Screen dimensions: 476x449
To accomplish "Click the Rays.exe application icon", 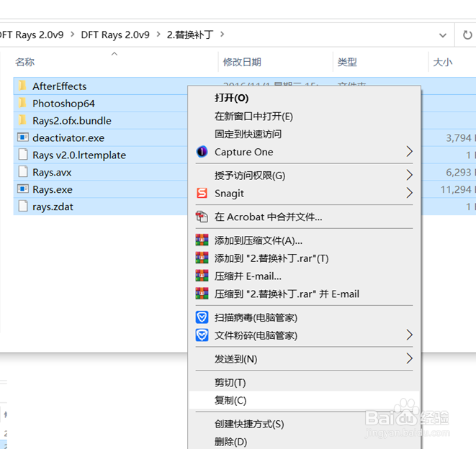I will pyautogui.click(x=23, y=189).
